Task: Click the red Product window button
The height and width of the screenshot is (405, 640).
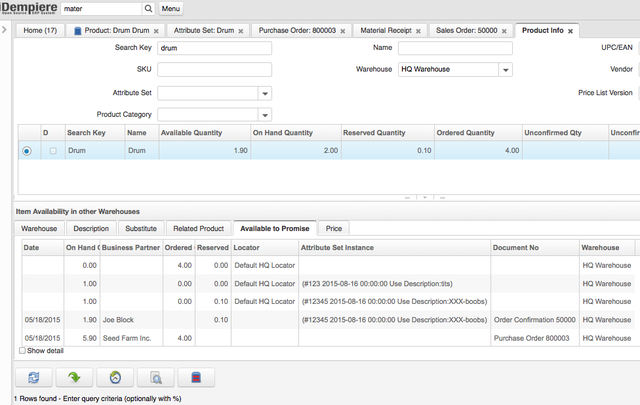Action: pyautogui.click(x=196, y=378)
